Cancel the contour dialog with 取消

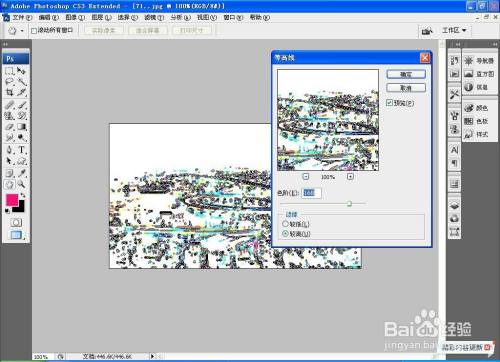[x=406, y=88]
